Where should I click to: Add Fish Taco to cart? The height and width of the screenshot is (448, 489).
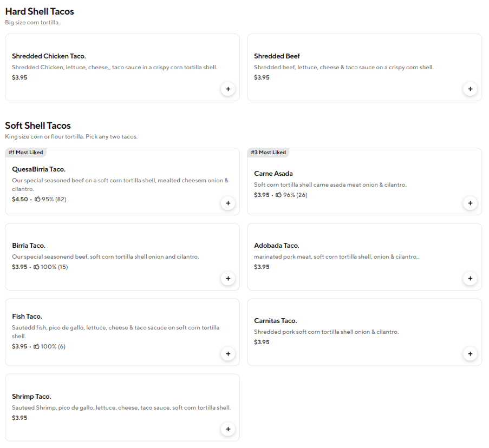pyautogui.click(x=228, y=354)
